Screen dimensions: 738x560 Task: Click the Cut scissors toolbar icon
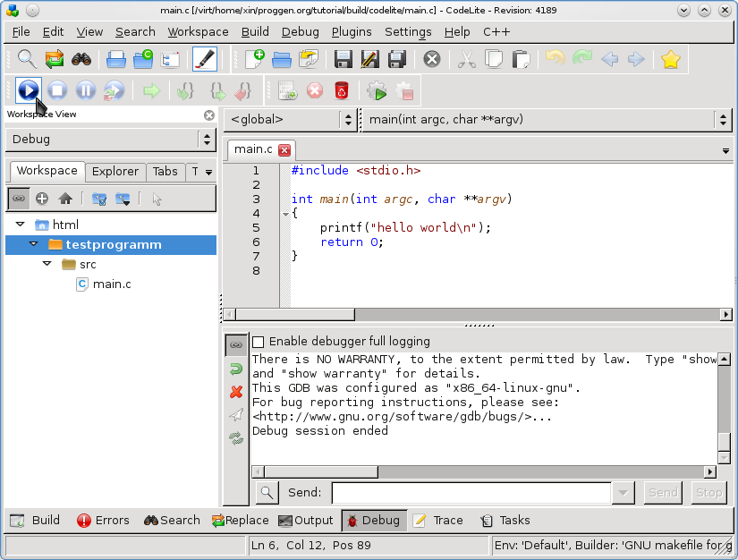coord(466,60)
